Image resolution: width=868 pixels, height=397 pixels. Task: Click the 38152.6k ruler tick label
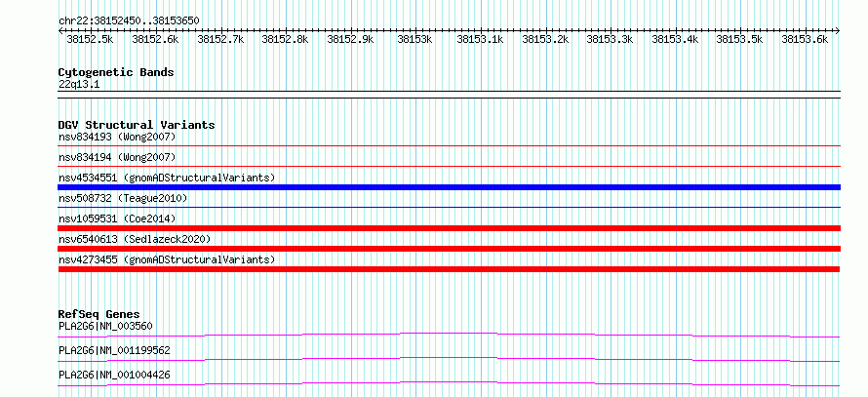pyautogui.click(x=155, y=40)
